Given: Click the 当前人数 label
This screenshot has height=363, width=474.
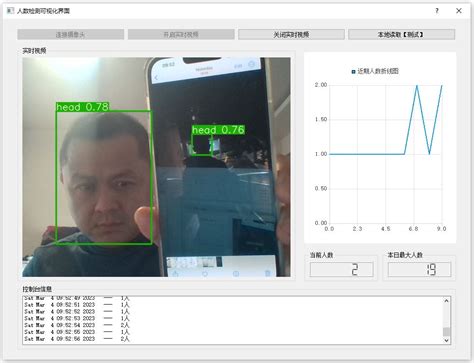Looking at the screenshot, I should pyautogui.click(x=321, y=255).
